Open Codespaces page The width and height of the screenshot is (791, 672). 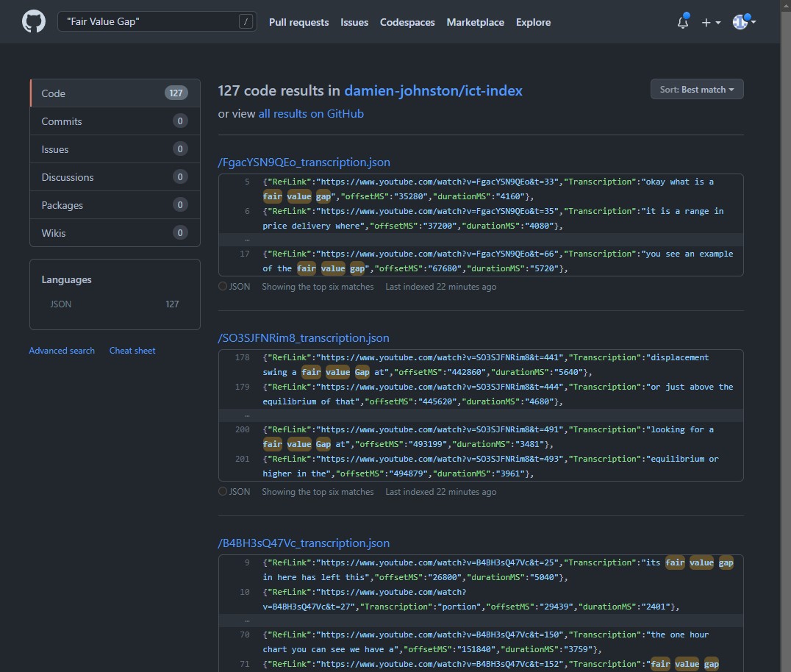click(x=407, y=22)
